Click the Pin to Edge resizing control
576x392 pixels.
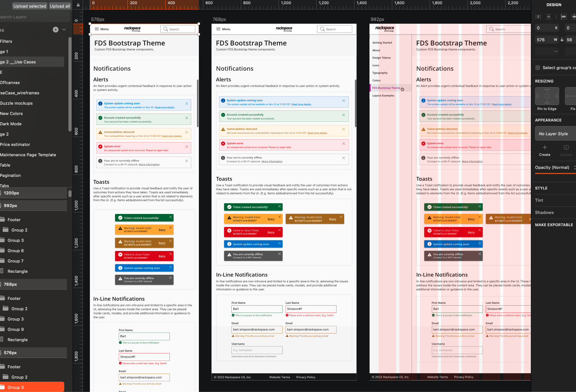(547, 96)
